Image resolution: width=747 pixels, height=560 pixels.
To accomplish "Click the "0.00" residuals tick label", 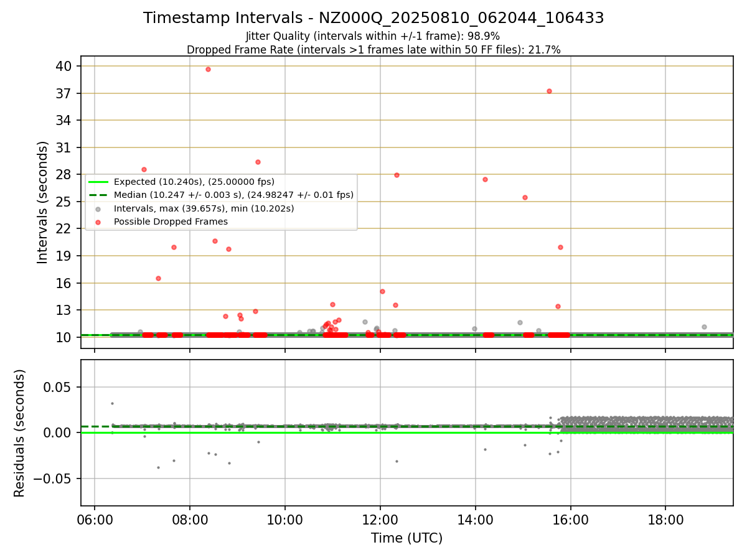I will 57,432.
